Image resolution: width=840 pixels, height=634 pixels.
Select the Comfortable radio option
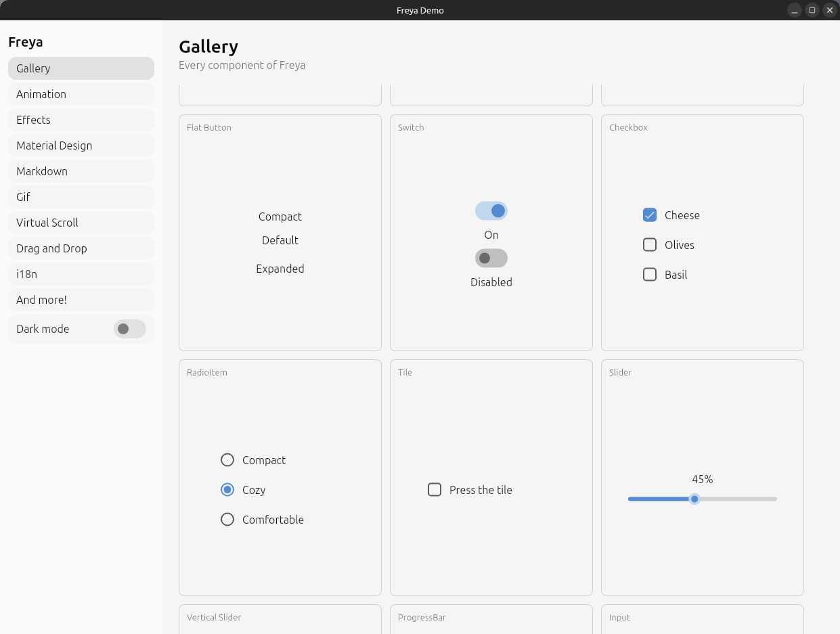click(227, 520)
